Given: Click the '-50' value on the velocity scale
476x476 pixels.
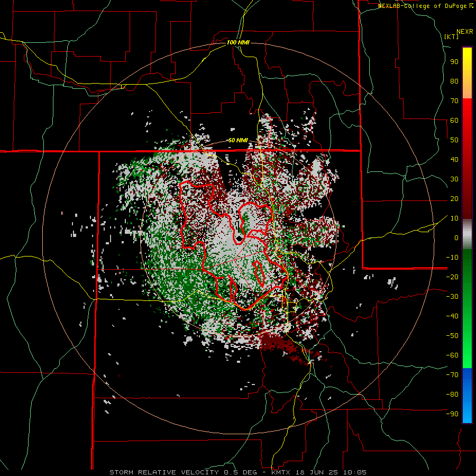Looking at the screenshot, I should pyautogui.click(x=452, y=336).
